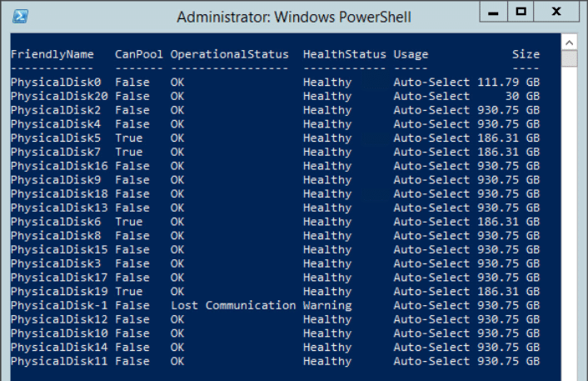588x381 pixels.
Task: Click the OperationalStatus column header
Action: click(x=230, y=55)
